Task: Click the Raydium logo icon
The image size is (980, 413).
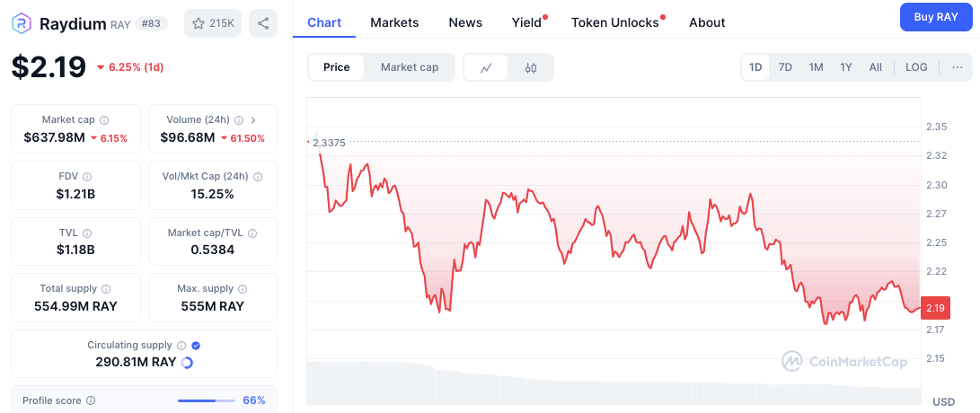Action: [x=22, y=23]
